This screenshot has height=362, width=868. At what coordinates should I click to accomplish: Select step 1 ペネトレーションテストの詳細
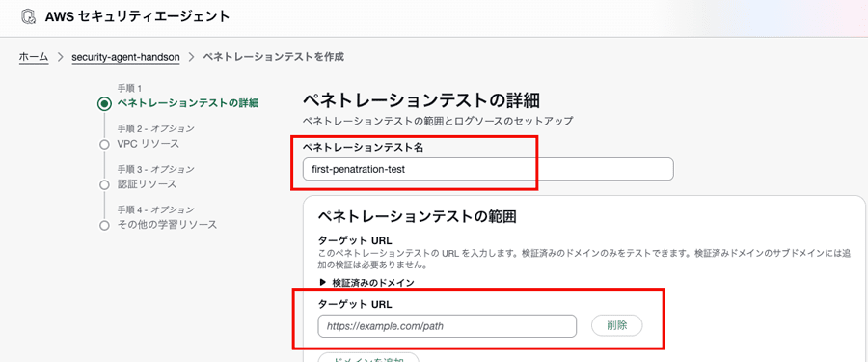(x=188, y=103)
